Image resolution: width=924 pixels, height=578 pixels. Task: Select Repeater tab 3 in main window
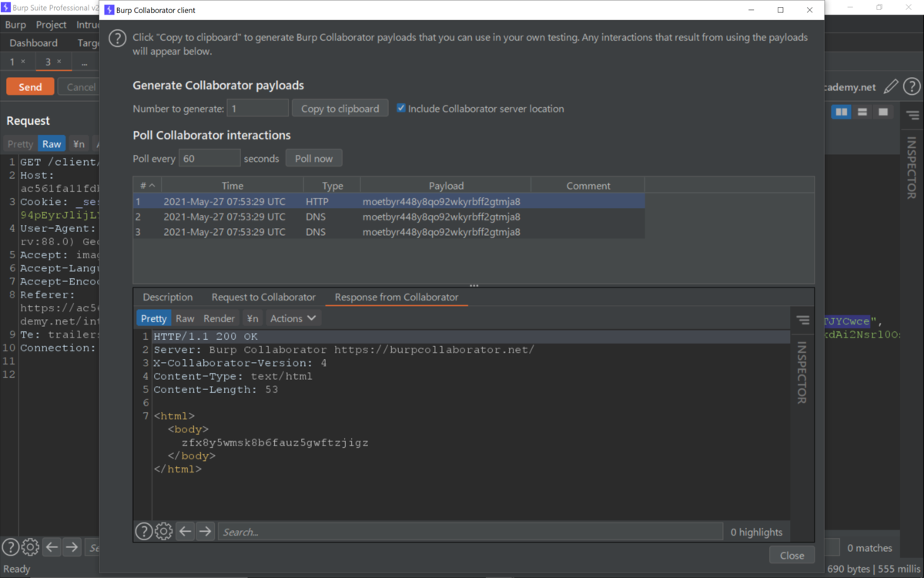(x=52, y=62)
